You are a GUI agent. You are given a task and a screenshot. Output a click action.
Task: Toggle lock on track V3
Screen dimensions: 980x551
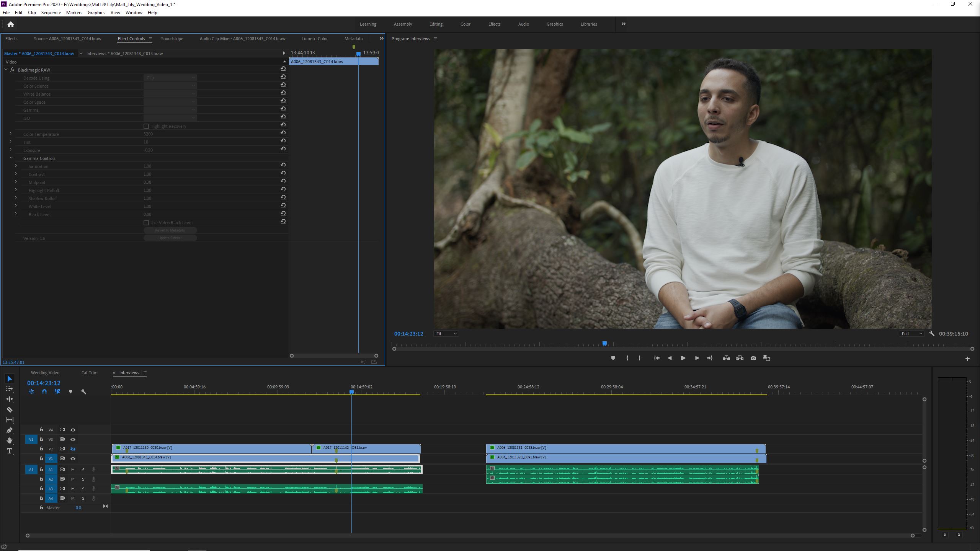41,439
